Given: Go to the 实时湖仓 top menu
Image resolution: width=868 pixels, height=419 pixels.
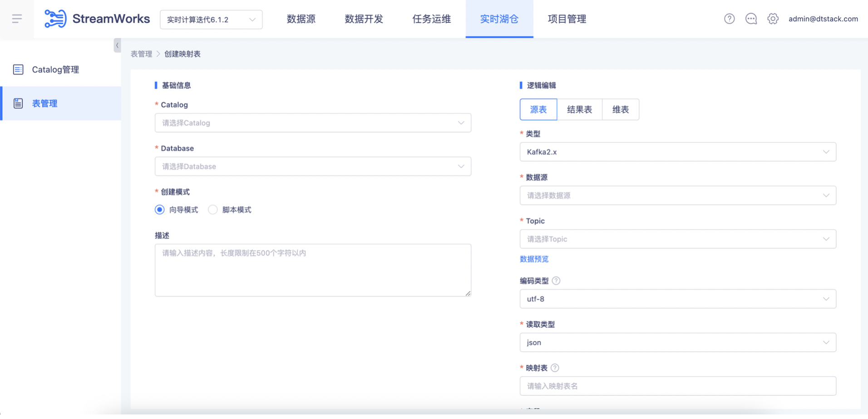Looking at the screenshot, I should tap(499, 19).
